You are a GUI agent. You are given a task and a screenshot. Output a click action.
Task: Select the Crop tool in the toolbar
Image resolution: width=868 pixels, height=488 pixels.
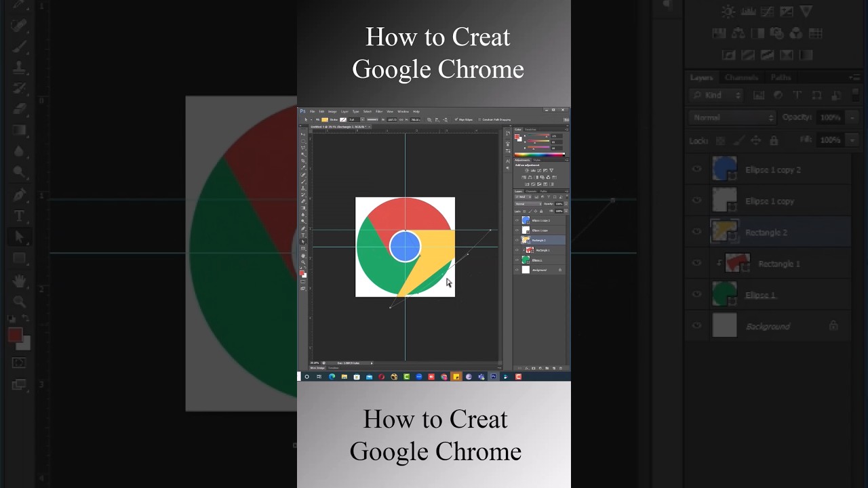pyautogui.click(x=303, y=161)
